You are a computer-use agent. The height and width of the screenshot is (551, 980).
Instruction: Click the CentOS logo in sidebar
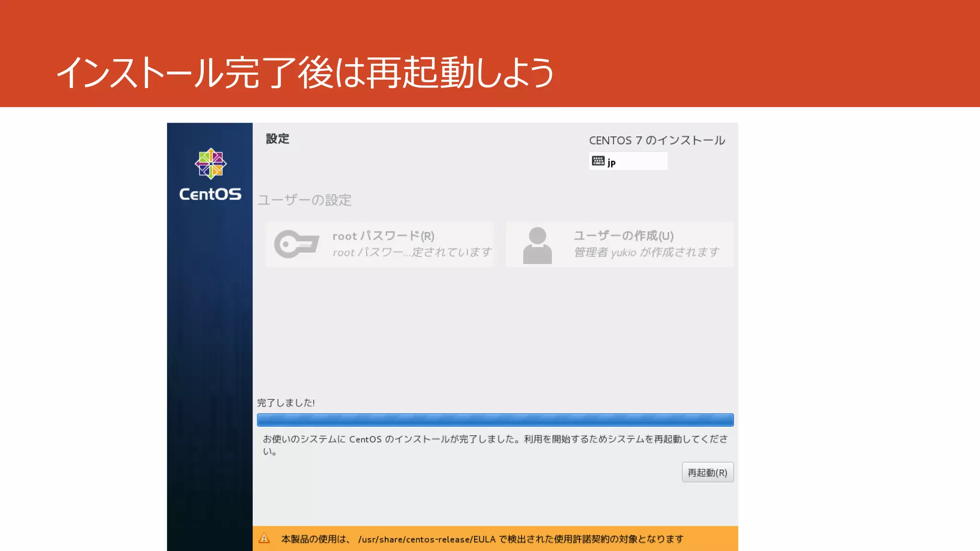(210, 175)
